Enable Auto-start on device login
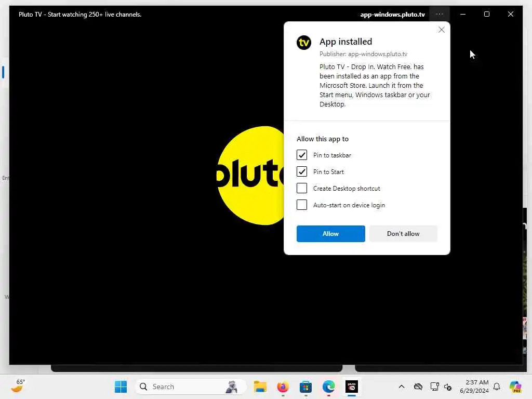The width and height of the screenshot is (532, 399). point(302,205)
